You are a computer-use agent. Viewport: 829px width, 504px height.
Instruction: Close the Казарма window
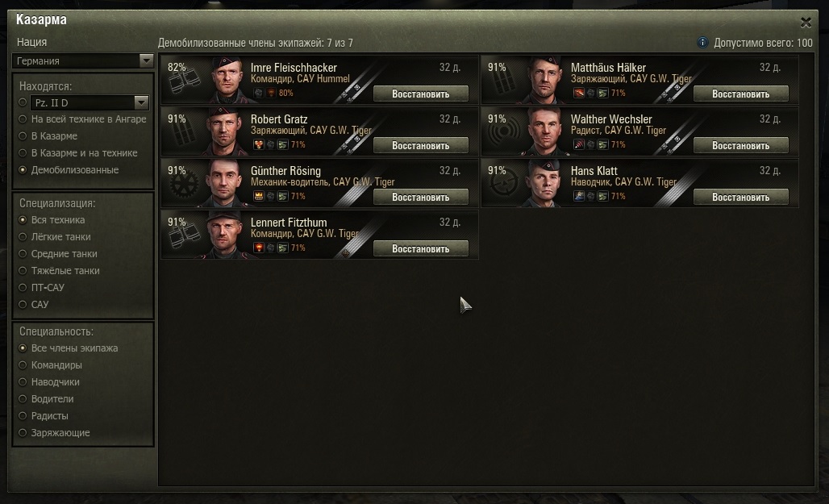tap(806, 23)
